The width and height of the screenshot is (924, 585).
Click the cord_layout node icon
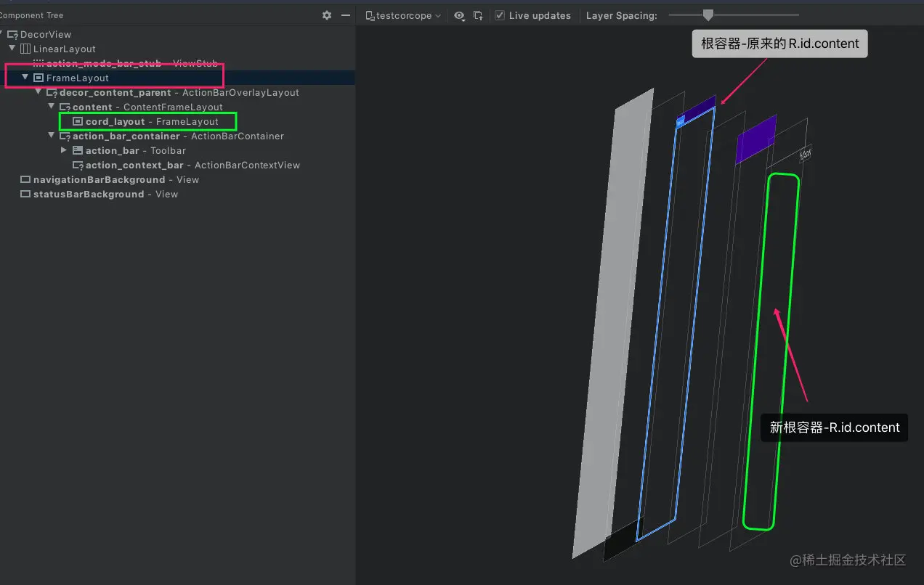pos(78,121)
